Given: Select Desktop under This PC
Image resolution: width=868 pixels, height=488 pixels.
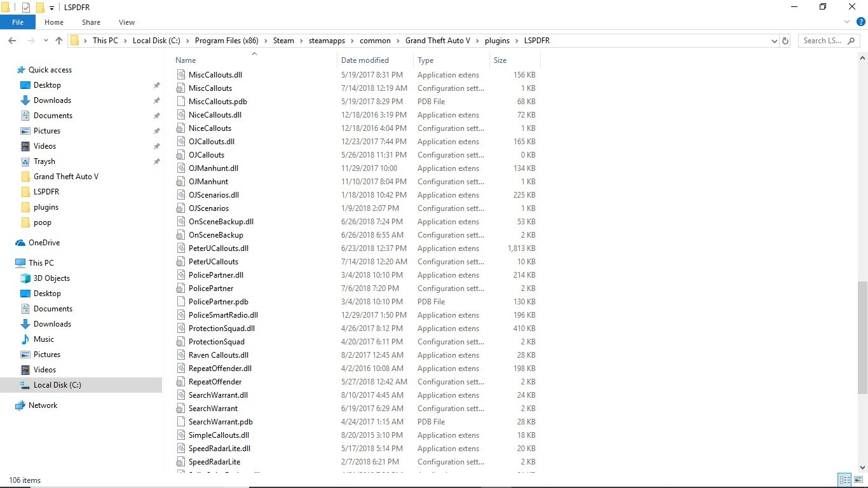Looking at the screenshot, I should coord(47,294).
